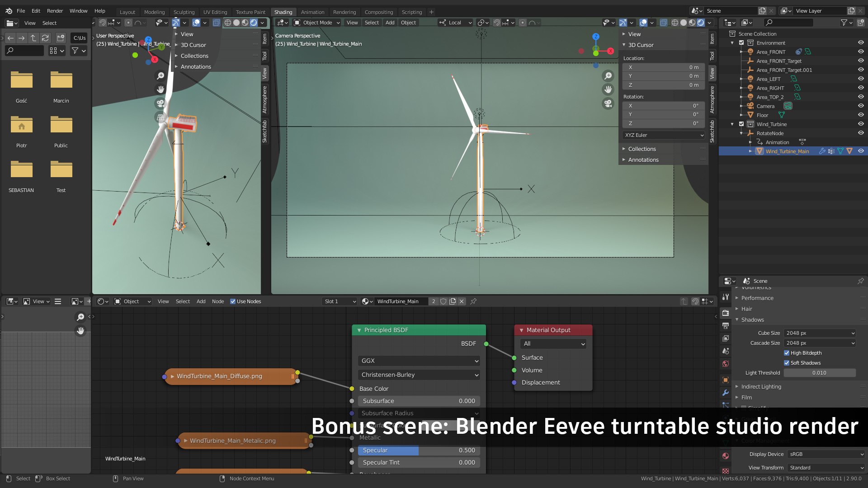This screenshot has width=868, height=488.
Task: Toggle X-ray mode in camera viewport header
Action: 663,23
